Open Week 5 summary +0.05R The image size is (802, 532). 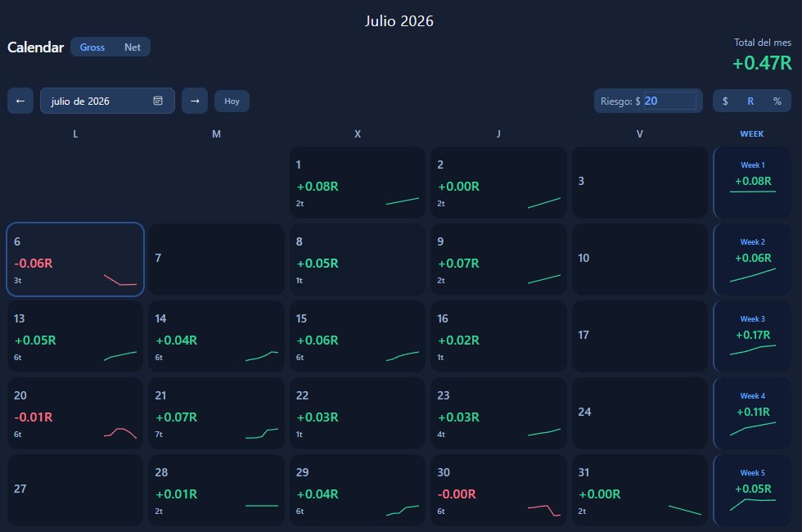click(x=752, y=490)
